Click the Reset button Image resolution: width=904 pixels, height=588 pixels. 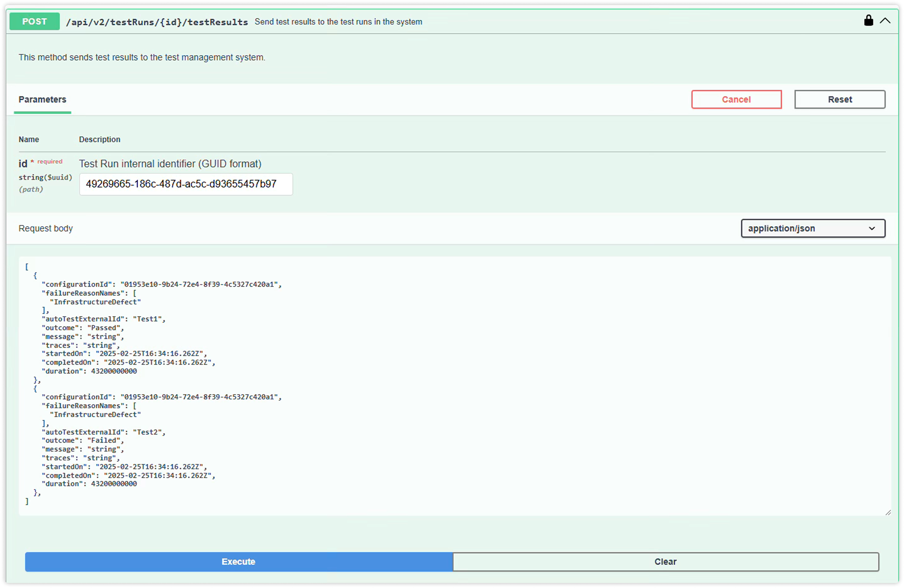click(x=840, y=100)
